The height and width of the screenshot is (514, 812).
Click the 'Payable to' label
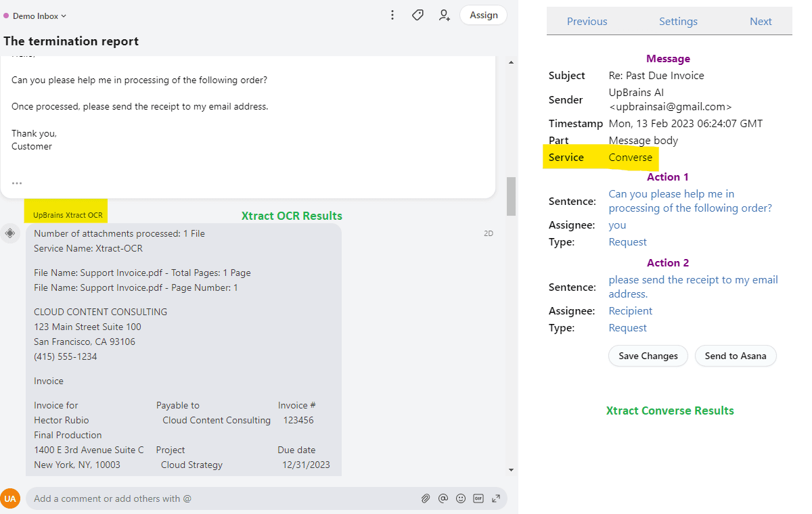coord(178,405)
